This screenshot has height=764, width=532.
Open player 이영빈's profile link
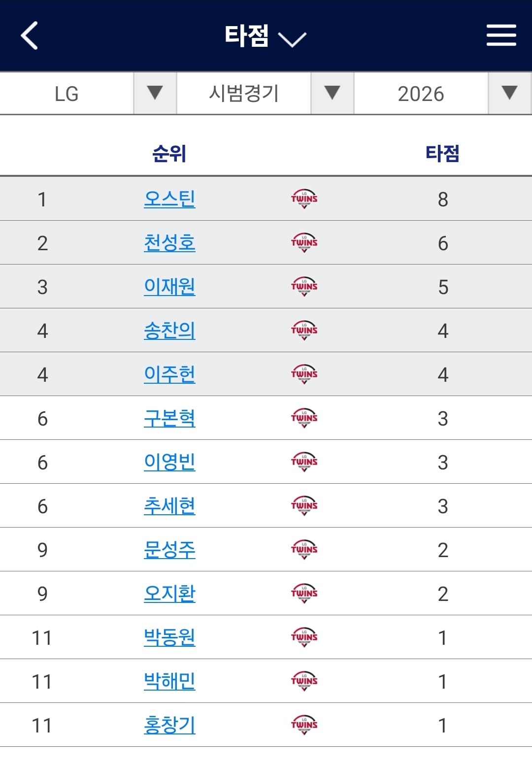tap(169, 462)
